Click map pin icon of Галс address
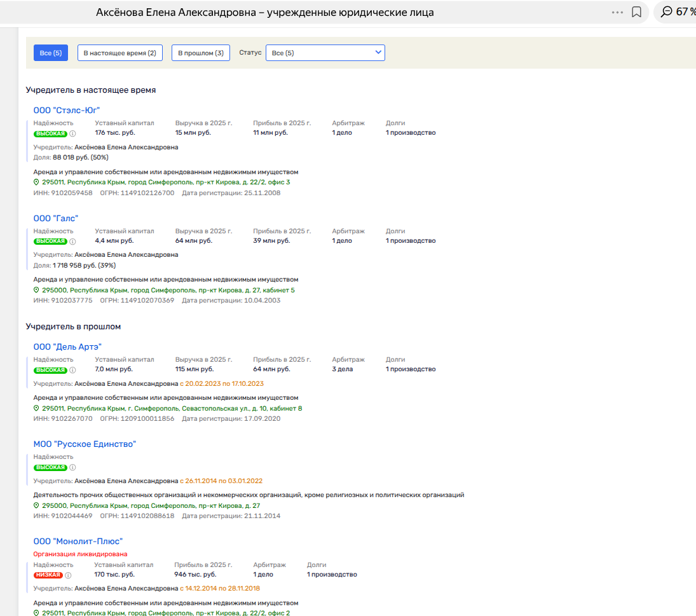This screenshot has width=696, height=616. pos(36,290)
